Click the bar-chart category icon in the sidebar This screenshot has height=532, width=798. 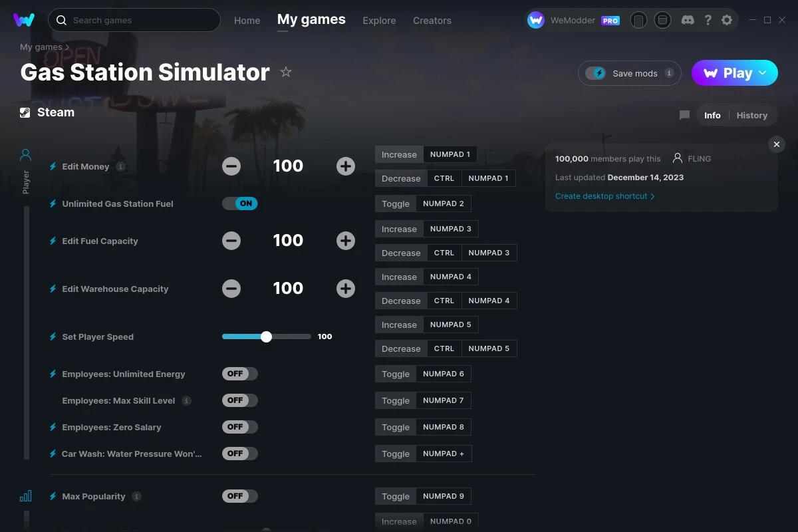(25, 496)
